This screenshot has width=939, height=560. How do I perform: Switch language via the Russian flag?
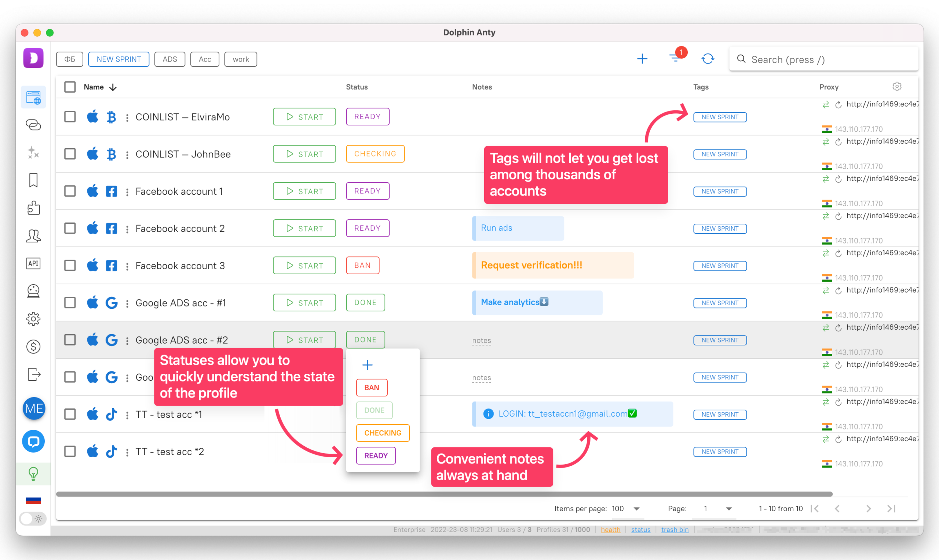point(33,501)
